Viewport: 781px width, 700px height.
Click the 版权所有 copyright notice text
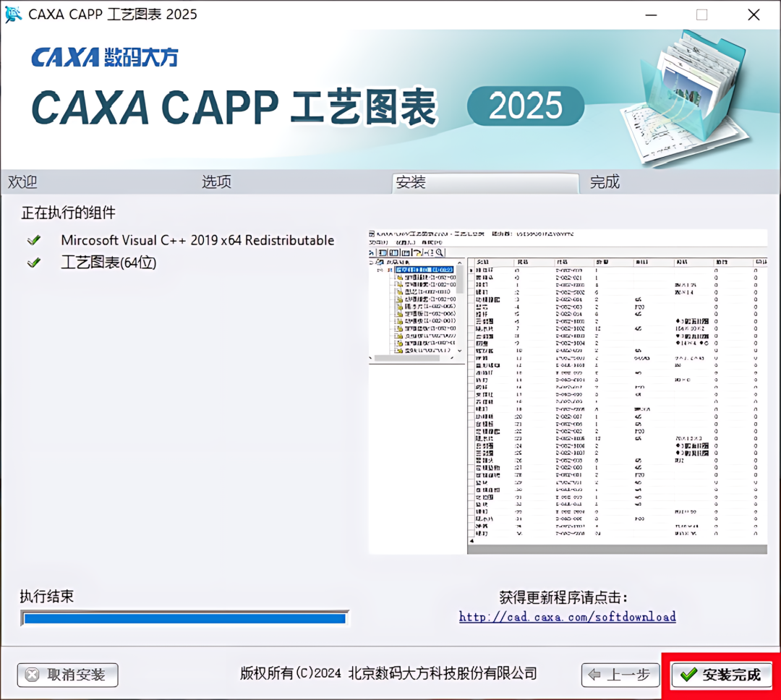coord(388,673)
